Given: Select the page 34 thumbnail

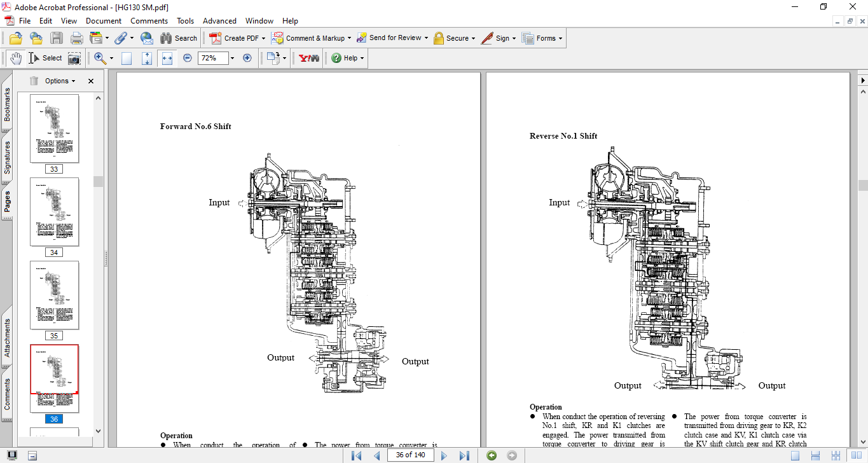Looking at the screenshot, I should point(55,212).
